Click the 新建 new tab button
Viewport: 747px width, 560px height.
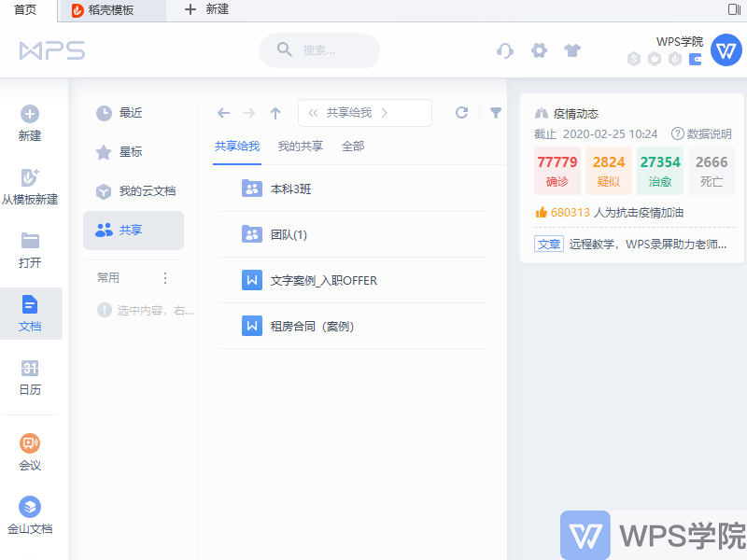[206, 9]
